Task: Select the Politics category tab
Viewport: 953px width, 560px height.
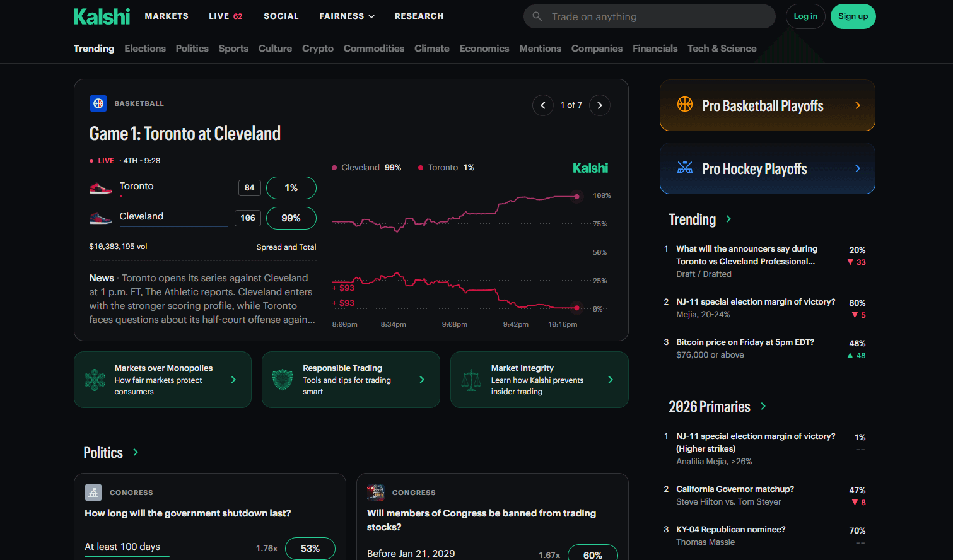Action: click(x=192, y=49)
